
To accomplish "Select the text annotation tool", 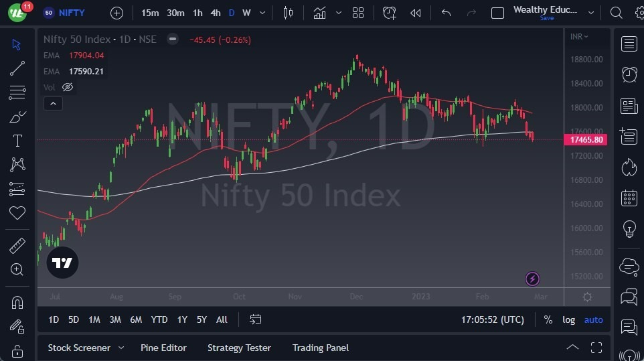I will (x=17, y=141).
